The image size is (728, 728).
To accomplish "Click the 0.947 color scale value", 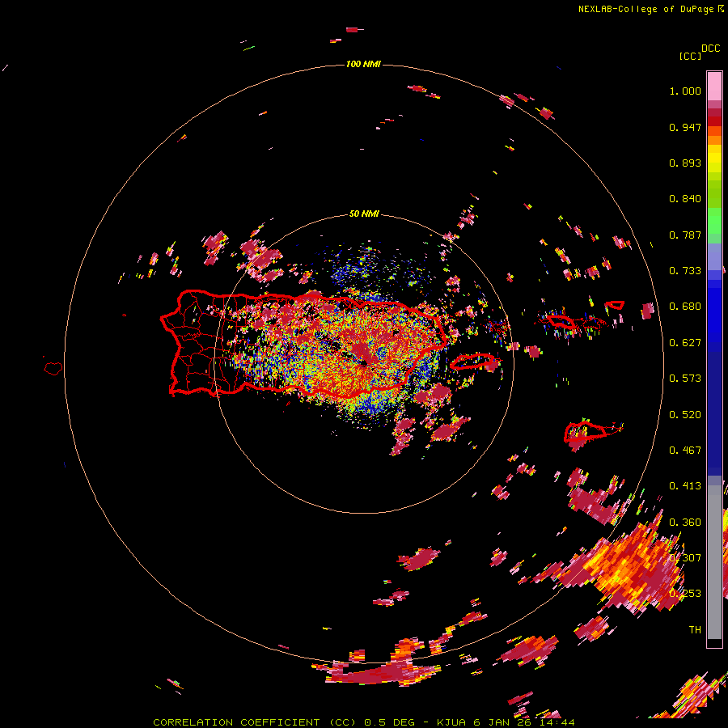I will [685, 127].
